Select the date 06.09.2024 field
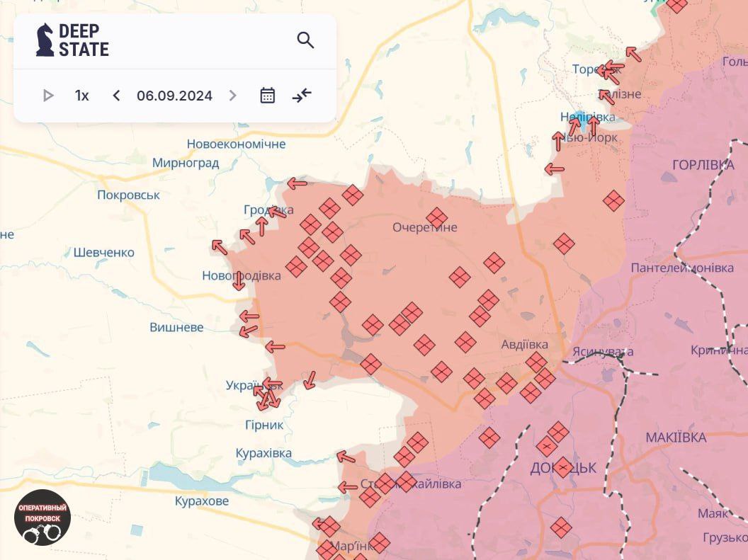Image resolution: width=748 pixels, height=560 pixels. pos(174,96)
